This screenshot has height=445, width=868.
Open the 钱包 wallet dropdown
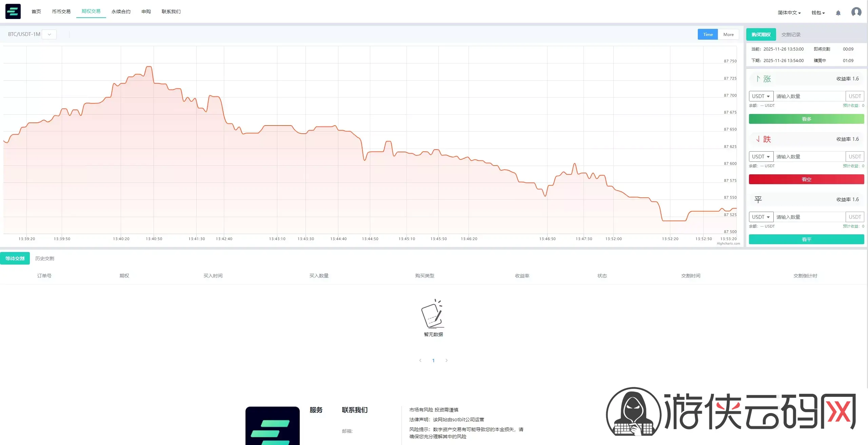818,13
